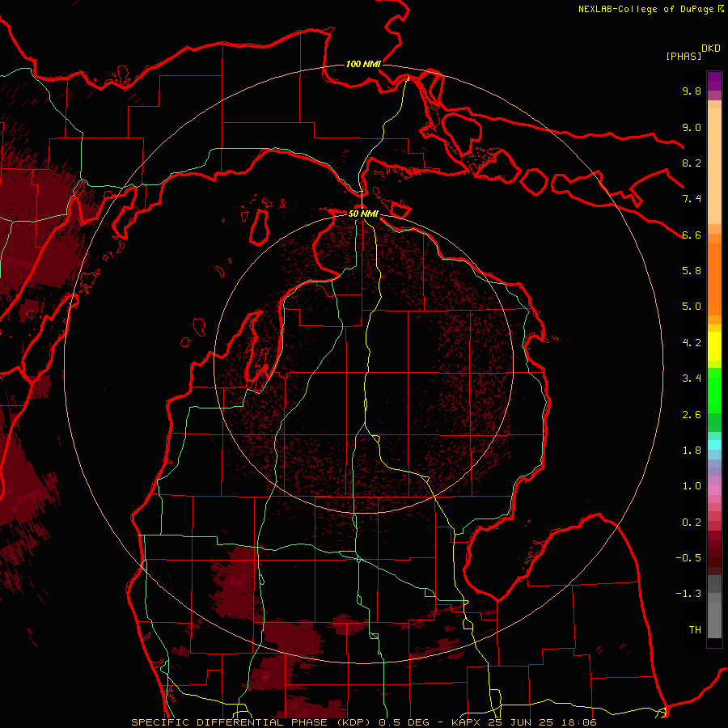Click the 7.4 value on the legend
This screenshot has width=728, height=728.
click(x=692, y=199)
